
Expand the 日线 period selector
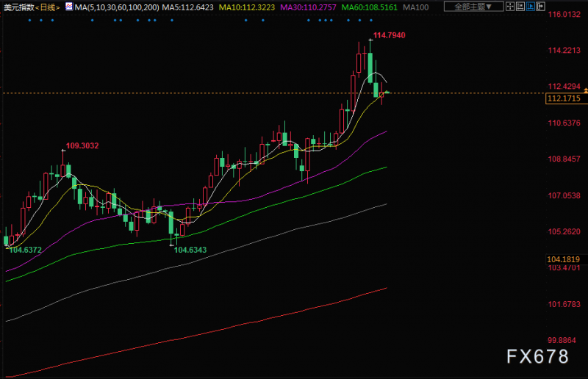coord(48,7)
